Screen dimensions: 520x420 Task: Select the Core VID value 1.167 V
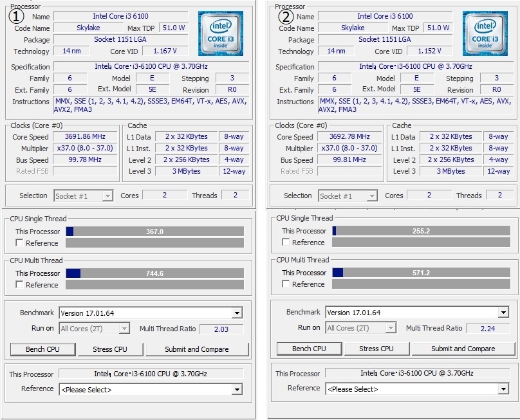pos(165,51)
